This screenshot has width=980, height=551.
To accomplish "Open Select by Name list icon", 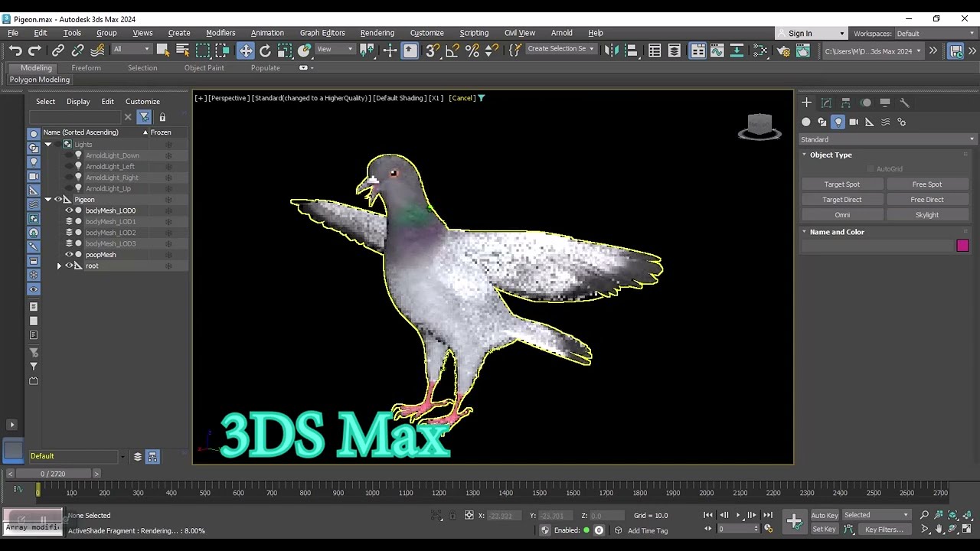I will pos(182,51).
